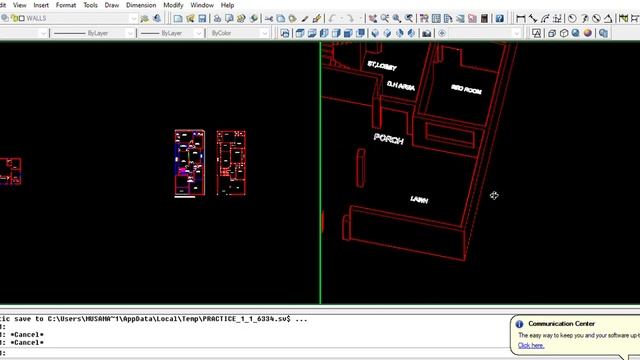Open the Draw menu
This screenshot has height=360, width=640.
[111, 5]
